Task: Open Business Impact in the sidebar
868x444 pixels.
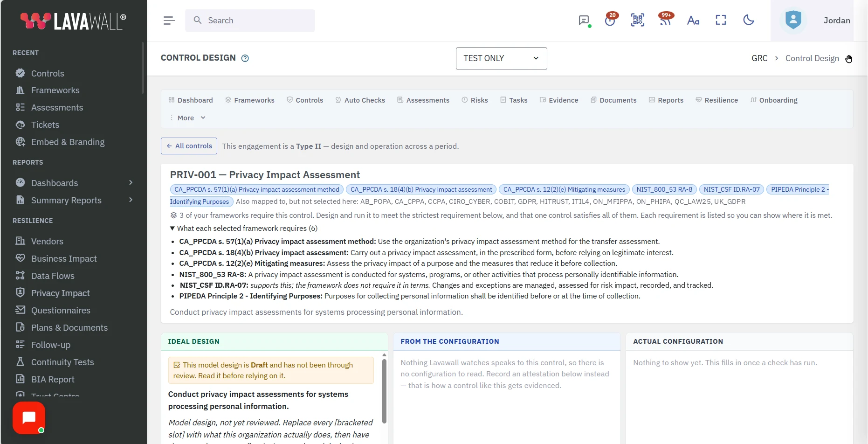Action: click(x=64, y=258)
